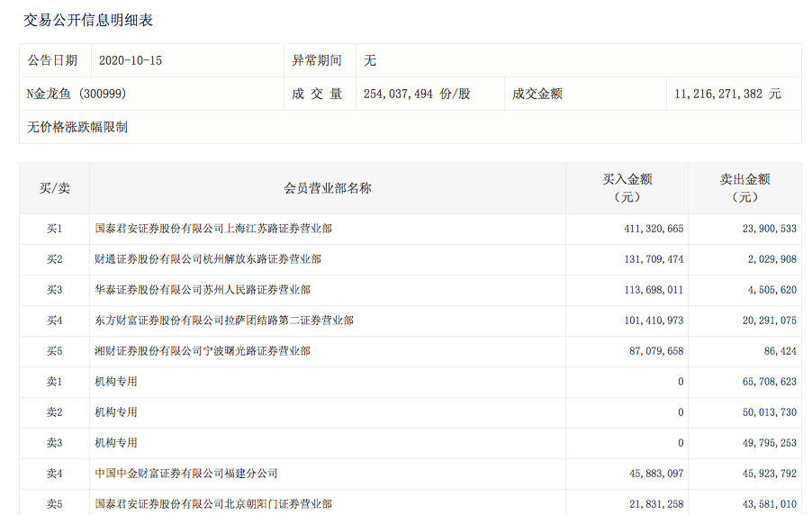The height and width of the screenshot is (515, 812).
Task: Select the volume value 254,037,494 份/股
Action: click(417, 94)
